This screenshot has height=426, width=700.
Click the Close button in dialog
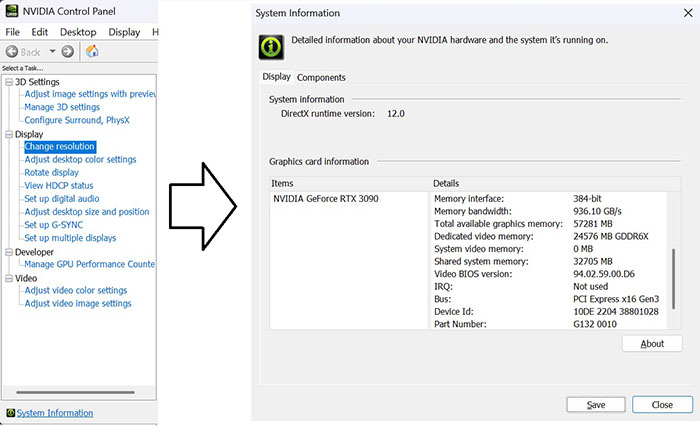pyautogui.click(x=662, y=405)
